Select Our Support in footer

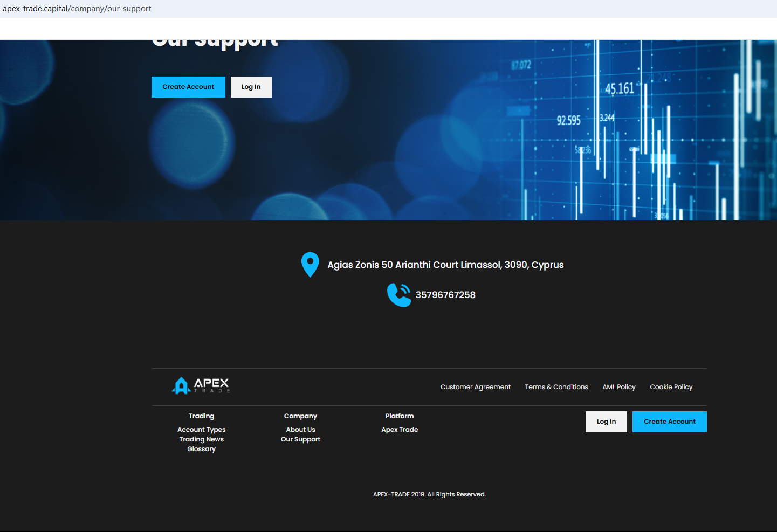click(x=300, y=439)
